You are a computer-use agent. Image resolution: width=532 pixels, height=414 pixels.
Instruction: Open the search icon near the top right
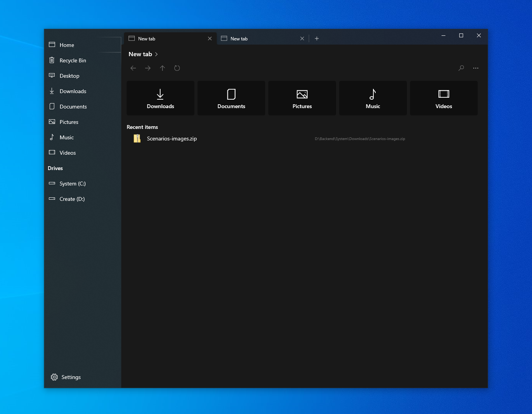point(461,68)
